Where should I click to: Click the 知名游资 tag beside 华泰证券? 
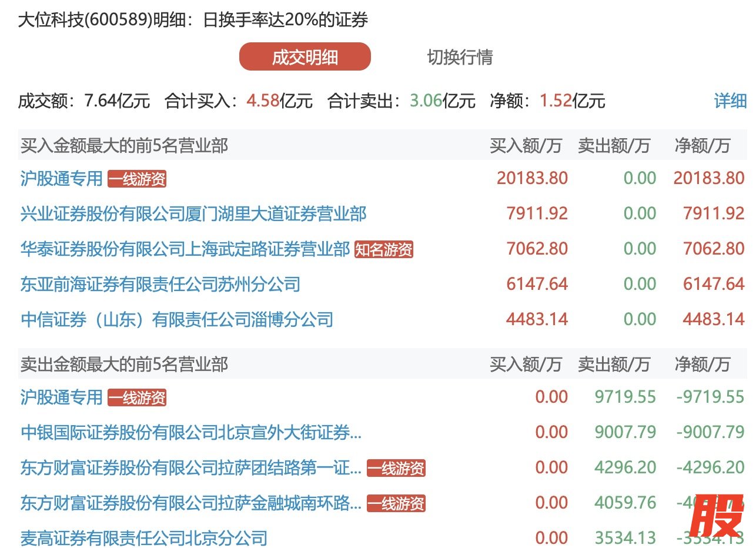384,250
